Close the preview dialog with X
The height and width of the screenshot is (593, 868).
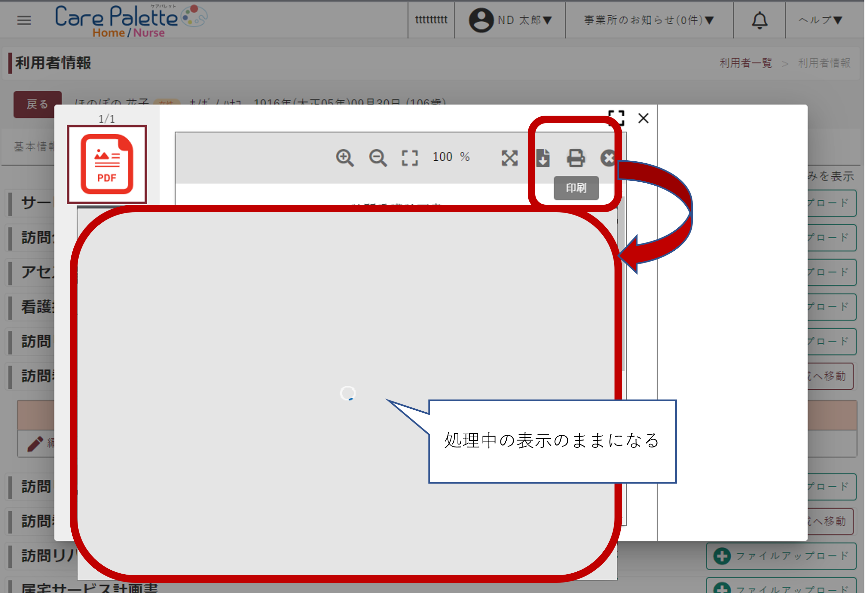643,118
